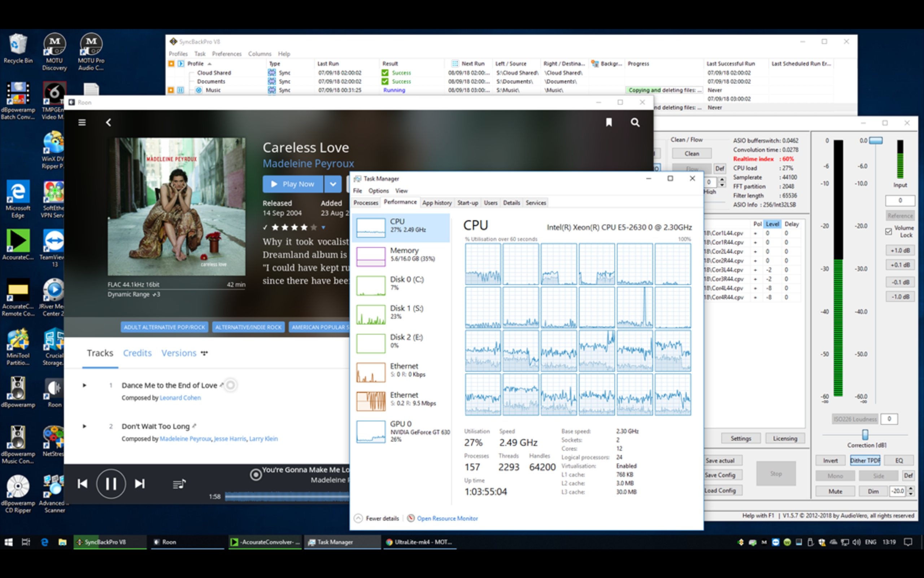Toggle Dim in AcourateConvolver
The height and width of the screenshot is (578, 924).
click(873, 491)
